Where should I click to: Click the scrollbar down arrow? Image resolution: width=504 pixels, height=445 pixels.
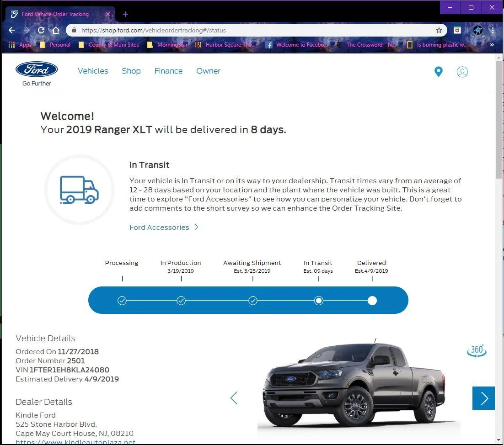pyautogui.click(x=499, y=440)
